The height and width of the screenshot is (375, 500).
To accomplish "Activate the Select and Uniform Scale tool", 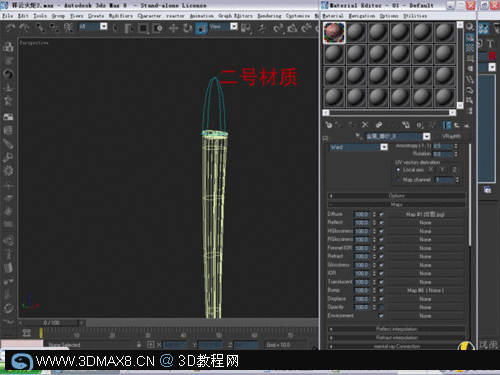I will click(x=201, y=28).
